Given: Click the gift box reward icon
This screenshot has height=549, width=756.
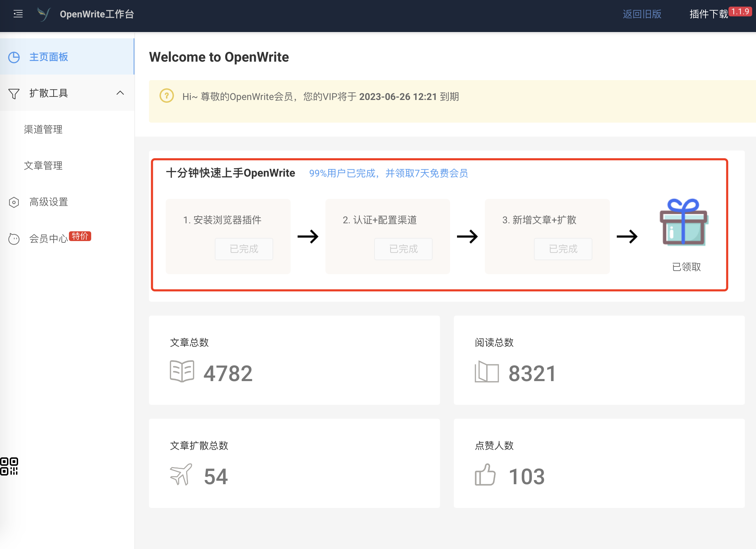Looking at the screenshot, I should pos(684,222).
